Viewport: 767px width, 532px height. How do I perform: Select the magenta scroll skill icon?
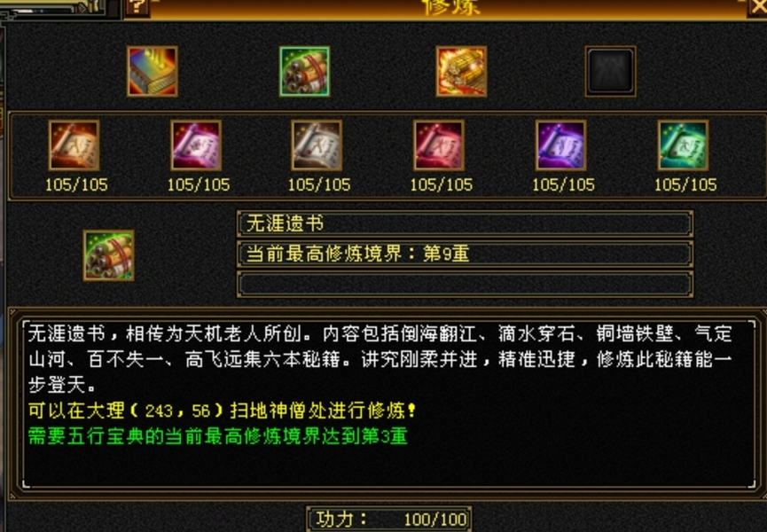pos(196,145)
